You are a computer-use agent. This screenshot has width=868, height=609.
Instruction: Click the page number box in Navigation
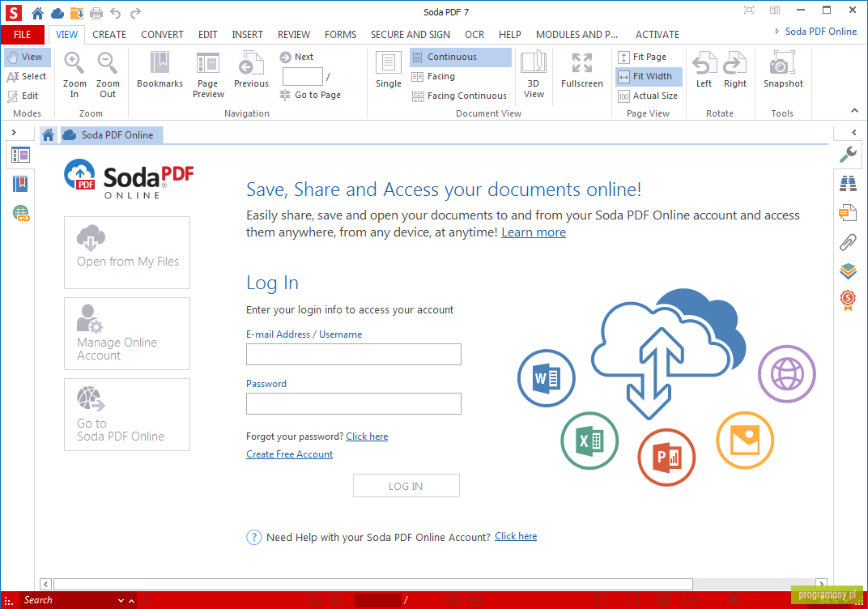tap(302, 76)
